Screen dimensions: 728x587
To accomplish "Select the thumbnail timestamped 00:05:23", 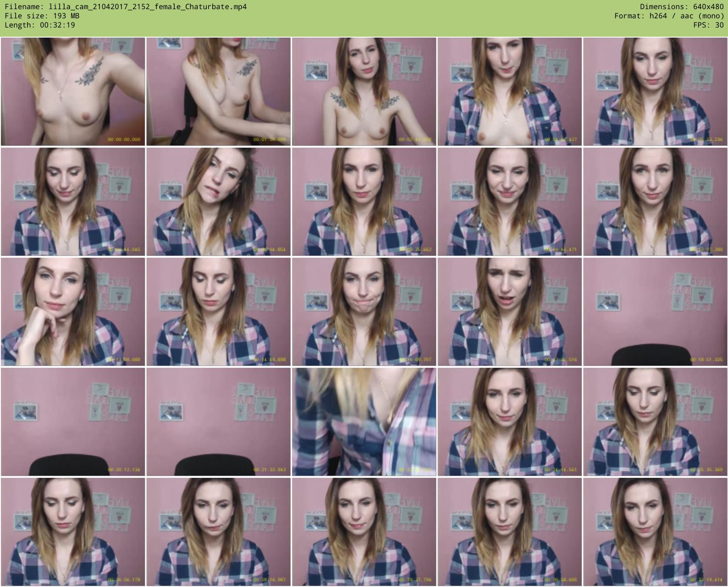I will pos(655,92).
